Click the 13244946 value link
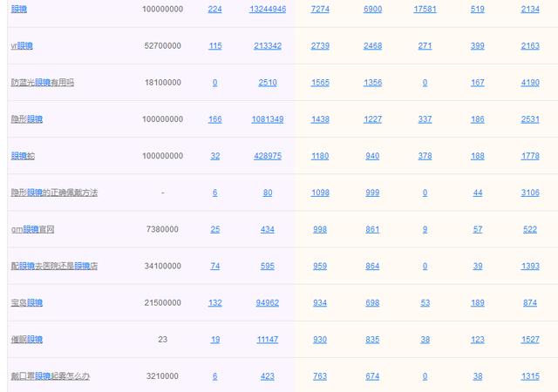Viewport: 558px width, 392px height. 268,10
